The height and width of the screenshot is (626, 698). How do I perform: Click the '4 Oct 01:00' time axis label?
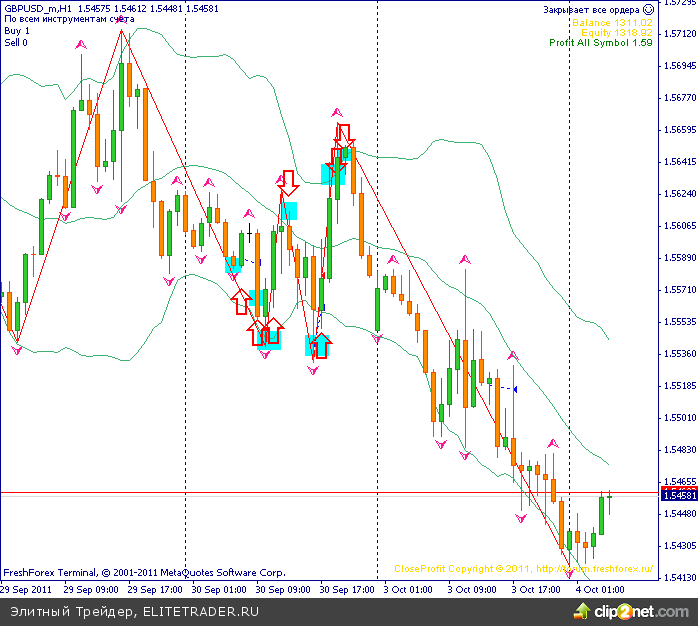[600, 589]
